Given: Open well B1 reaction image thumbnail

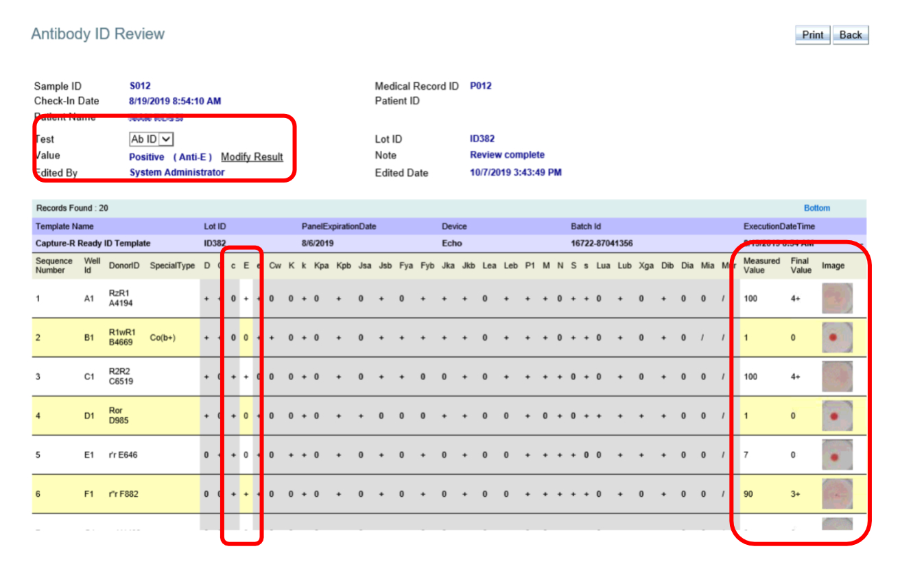Looking at the screenshot, I should (837, 338).
